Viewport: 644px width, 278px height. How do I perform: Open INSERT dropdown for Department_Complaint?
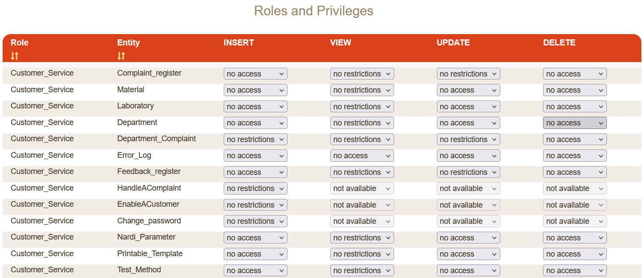point(256,139)
